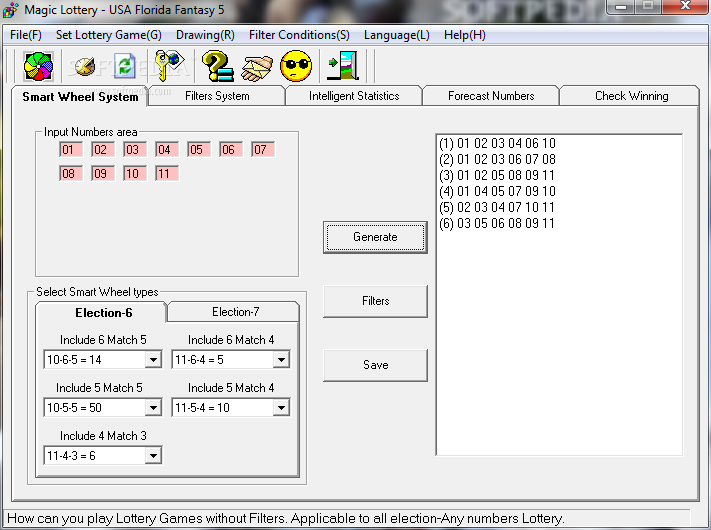
Task: Select result row (2) 01 02 03 06 07 08
Action: pyautogui.click(x=497, y=159)
